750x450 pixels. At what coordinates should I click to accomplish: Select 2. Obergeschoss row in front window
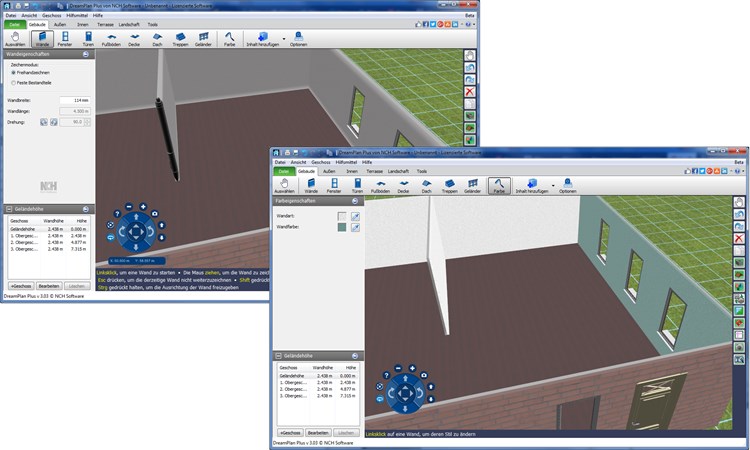(318, 389)
